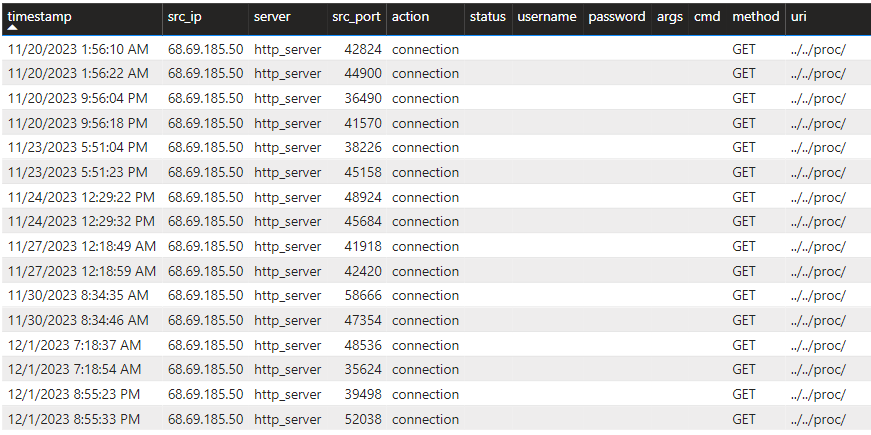
Task: Click the src_port cell showing 52038
Action: pos(359,419)
